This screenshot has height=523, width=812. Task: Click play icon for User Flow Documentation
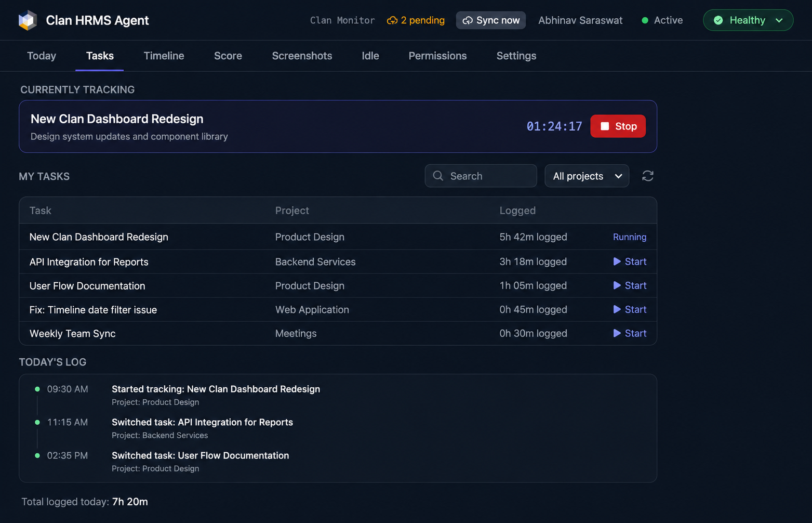(617, 285)
